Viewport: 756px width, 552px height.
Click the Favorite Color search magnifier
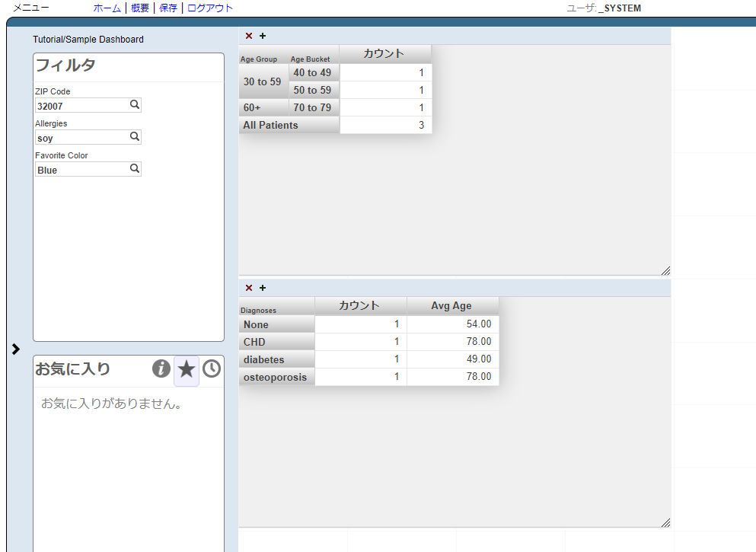[x=135, y=169]
